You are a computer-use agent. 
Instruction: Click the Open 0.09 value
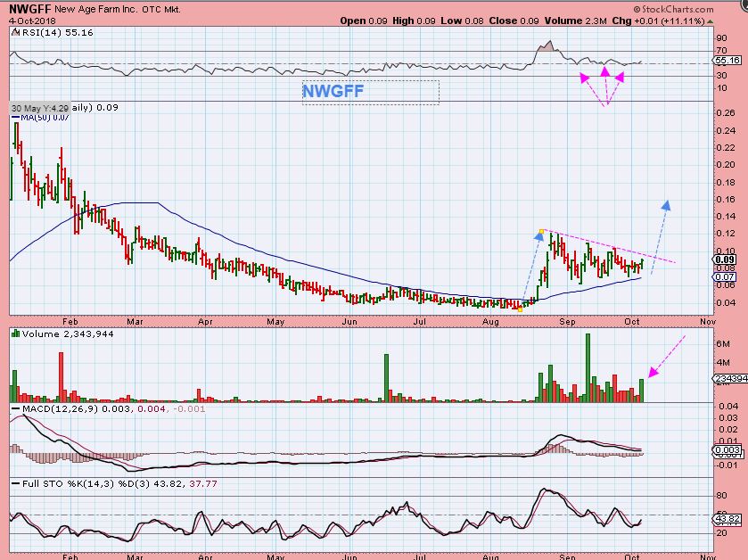(364, 21)
